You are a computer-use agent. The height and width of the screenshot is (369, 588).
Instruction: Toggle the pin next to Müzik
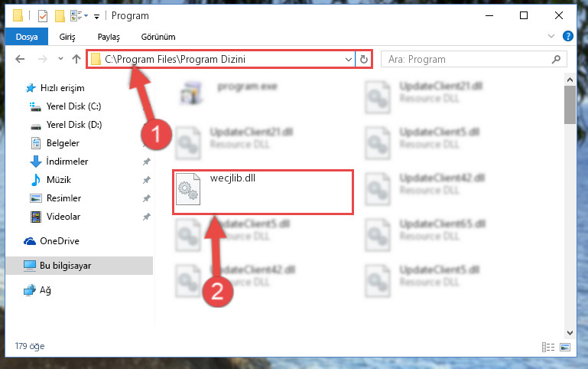tap(146, 180)
